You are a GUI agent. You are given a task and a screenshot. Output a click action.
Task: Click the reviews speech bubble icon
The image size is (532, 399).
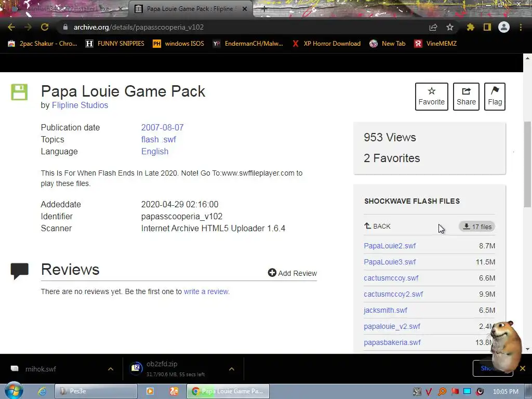pos(20,271)
